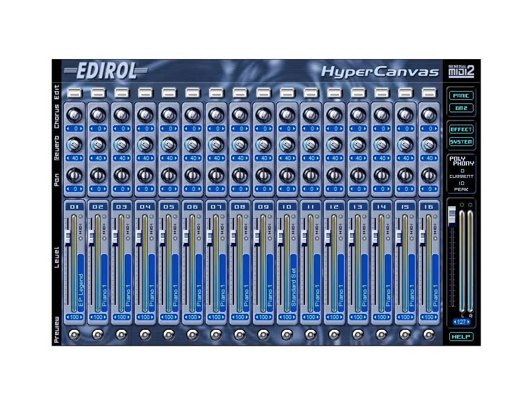Open the SYSTEM settings
This screenshot has width=532, height=406.
(x=461, y=142)
